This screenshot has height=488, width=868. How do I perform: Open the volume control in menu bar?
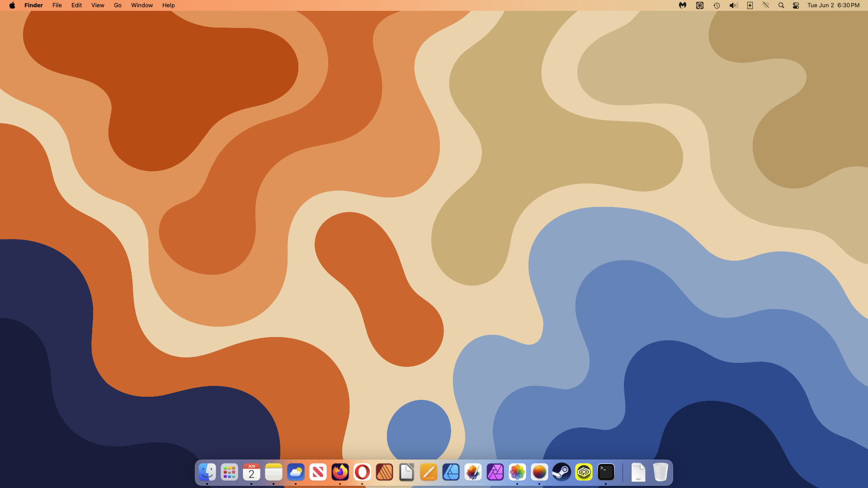[733, 5]
